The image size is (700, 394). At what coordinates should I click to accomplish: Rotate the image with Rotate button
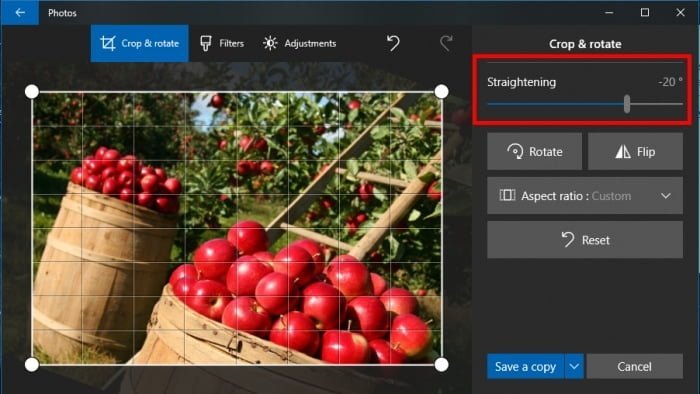tap(534, 151)
